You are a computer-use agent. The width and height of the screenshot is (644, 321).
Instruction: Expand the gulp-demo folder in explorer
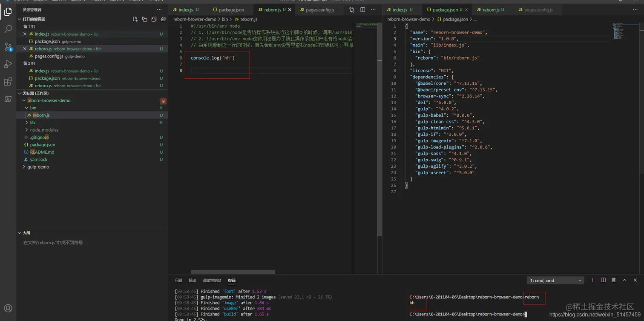pyautogui.click(x=24, y=167)
